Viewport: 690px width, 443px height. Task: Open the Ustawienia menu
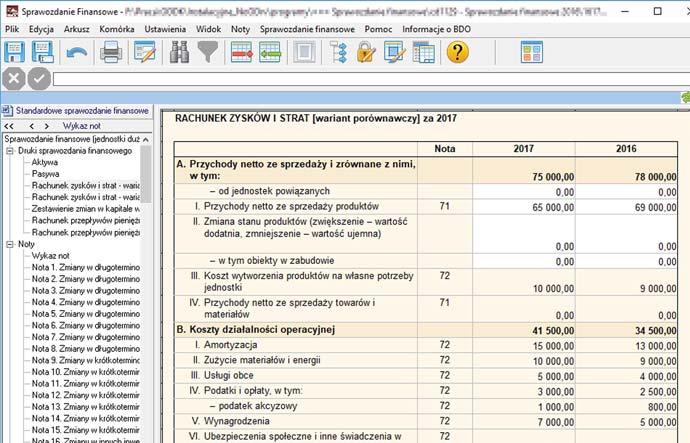pos(165,29)
